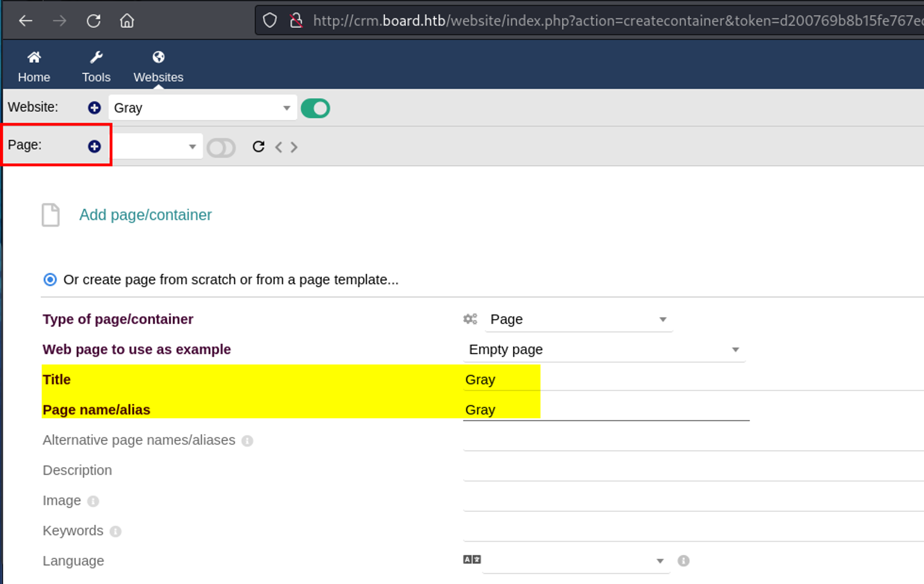This screenshot has height=584, width=924.
Task: Click into the Description input field
Action: click(x=693, y=471)
